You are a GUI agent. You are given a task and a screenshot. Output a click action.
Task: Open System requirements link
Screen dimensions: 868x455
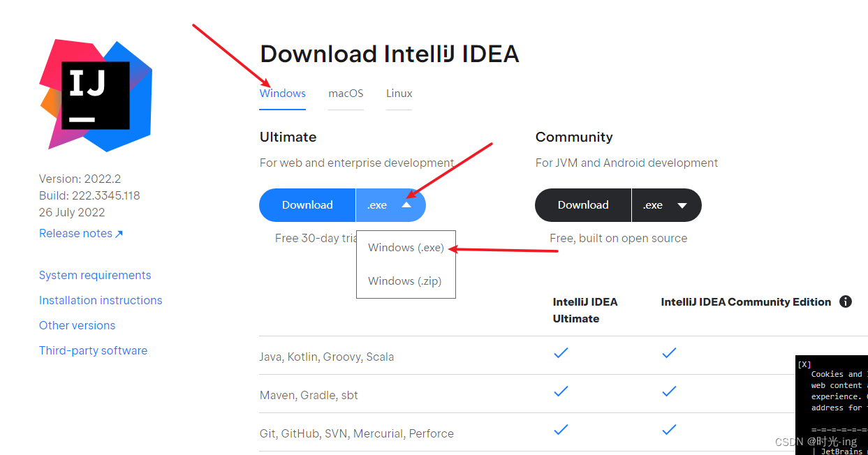[95, 275]
